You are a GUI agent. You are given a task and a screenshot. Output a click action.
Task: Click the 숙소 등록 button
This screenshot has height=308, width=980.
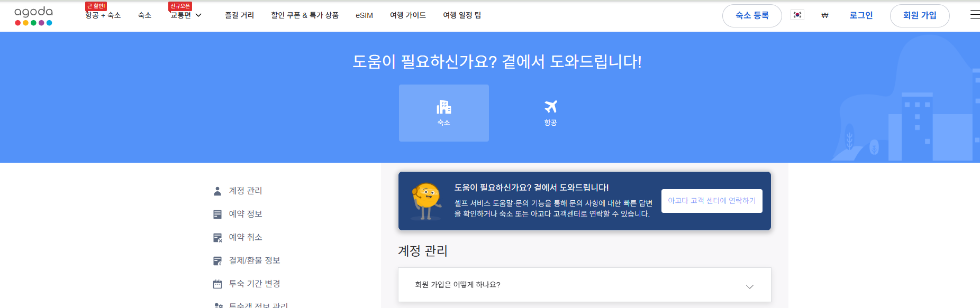click(752, 15)
